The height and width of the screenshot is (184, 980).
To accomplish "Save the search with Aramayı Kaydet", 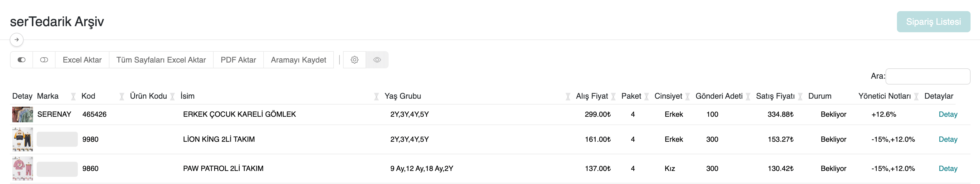I will (x=298, y=60).
